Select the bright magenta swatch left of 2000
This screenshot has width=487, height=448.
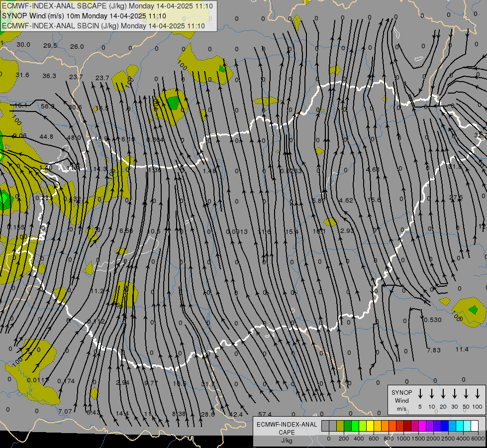point(422,426)
